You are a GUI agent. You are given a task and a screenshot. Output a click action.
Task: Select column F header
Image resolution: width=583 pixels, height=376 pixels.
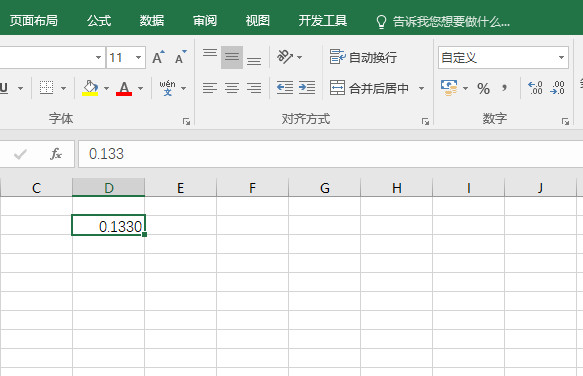[x=252, y=187]
